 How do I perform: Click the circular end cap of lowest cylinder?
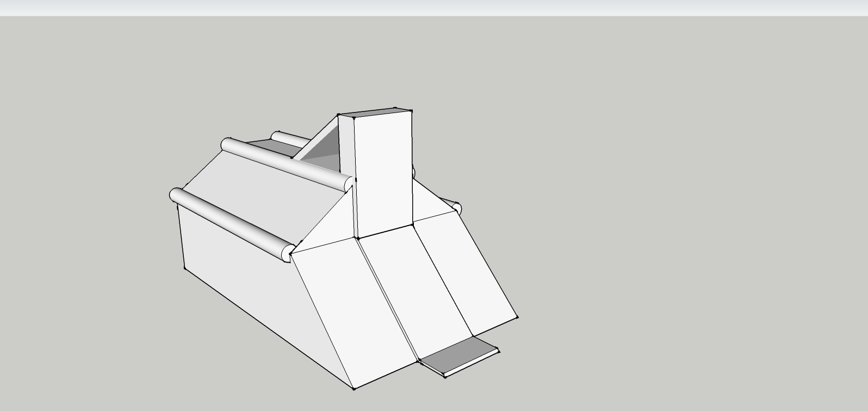coord(287,253)
